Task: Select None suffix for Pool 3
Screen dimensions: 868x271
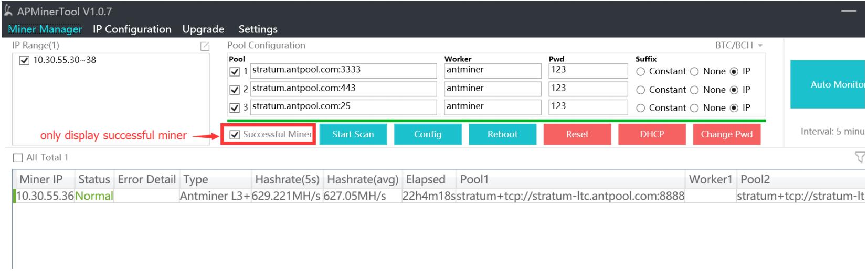Action: [x=694, y=108]
